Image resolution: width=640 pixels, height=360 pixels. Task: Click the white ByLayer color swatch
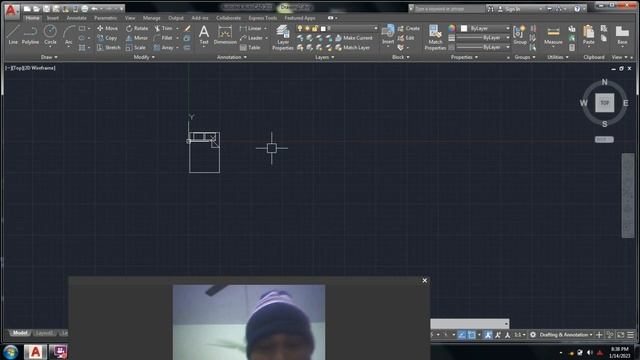464,28
